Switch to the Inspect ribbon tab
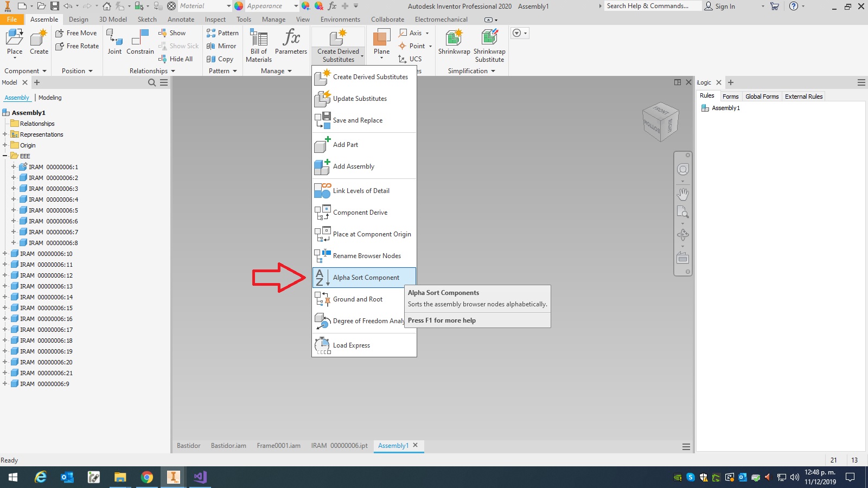 [215, 19]
